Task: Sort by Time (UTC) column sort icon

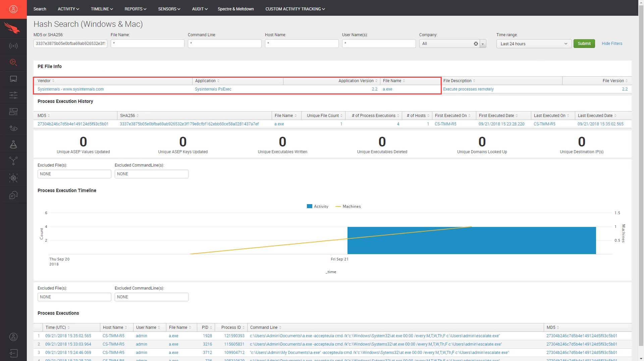Action: coord(68,327)
